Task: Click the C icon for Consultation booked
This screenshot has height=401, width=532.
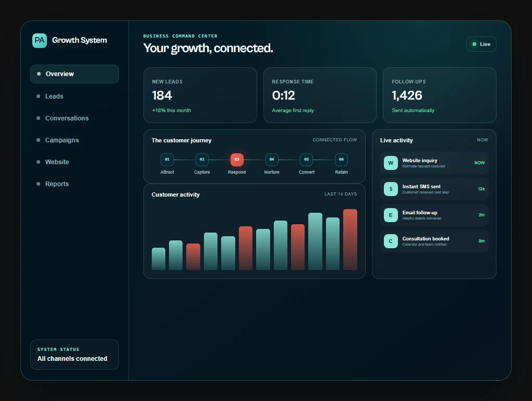Action: point(391,241)
